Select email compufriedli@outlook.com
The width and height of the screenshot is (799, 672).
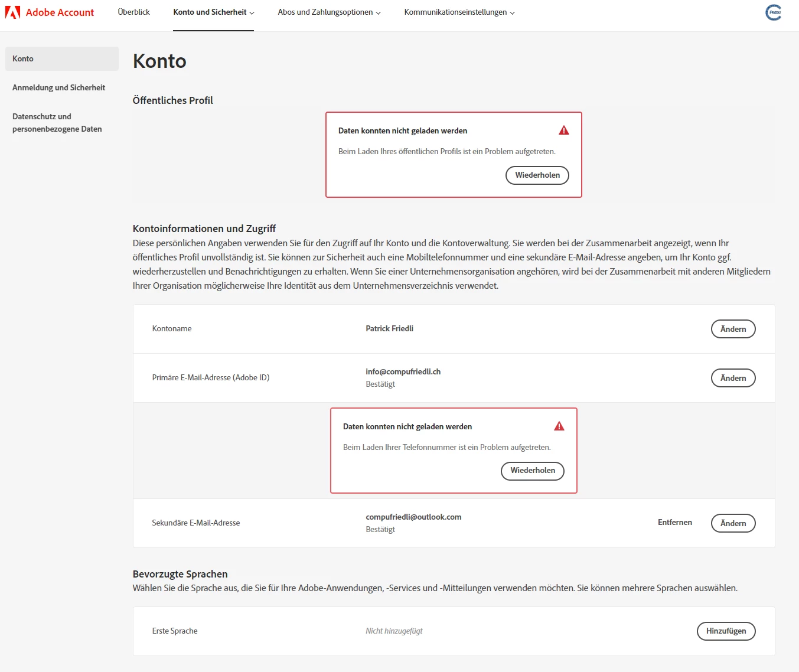pyautogui.click(x=413, y=517)
